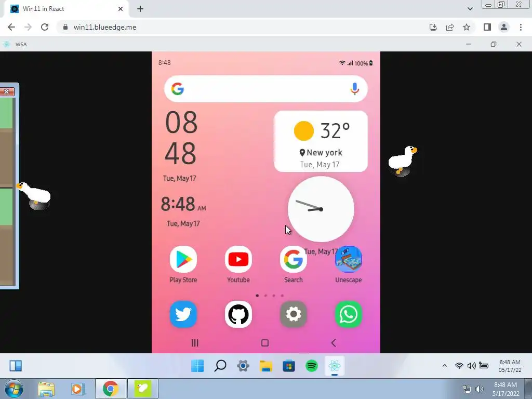Open Win11 taskbar File Explorer

click(x=266, y=366)
